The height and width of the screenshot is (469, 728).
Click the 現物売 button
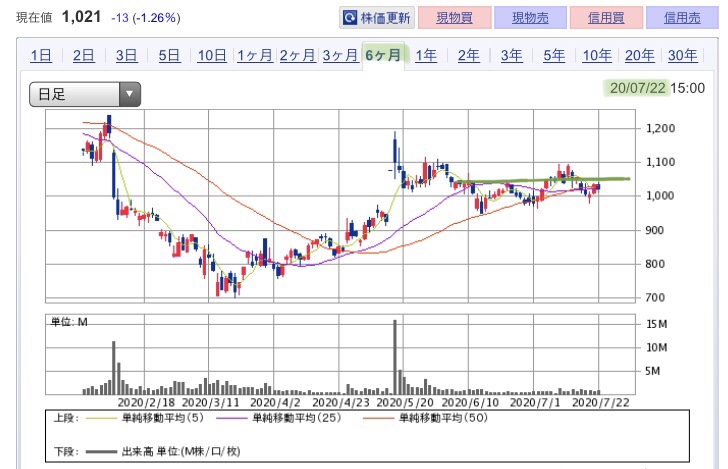[530, 18]
